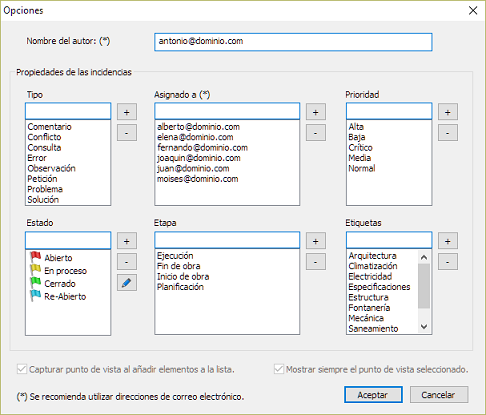This screenshot has width=486, height=415.
Task: Click the Etiquetas list scroll down arrow
Action: [424, 327]
